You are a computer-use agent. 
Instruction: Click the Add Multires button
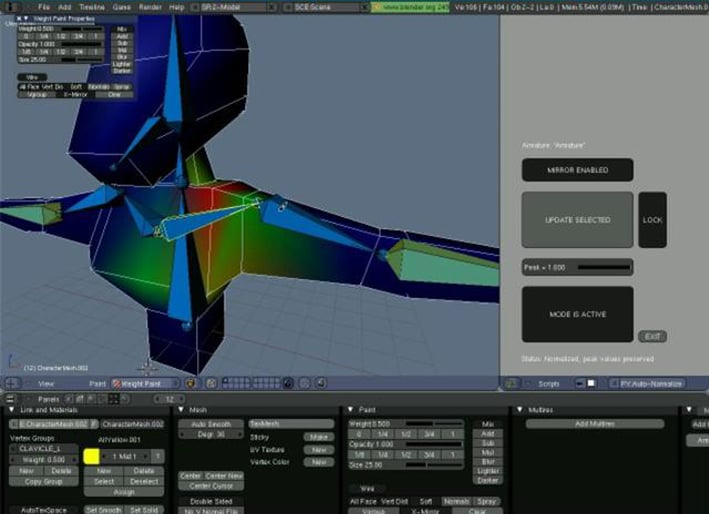[x=595, y=424]
